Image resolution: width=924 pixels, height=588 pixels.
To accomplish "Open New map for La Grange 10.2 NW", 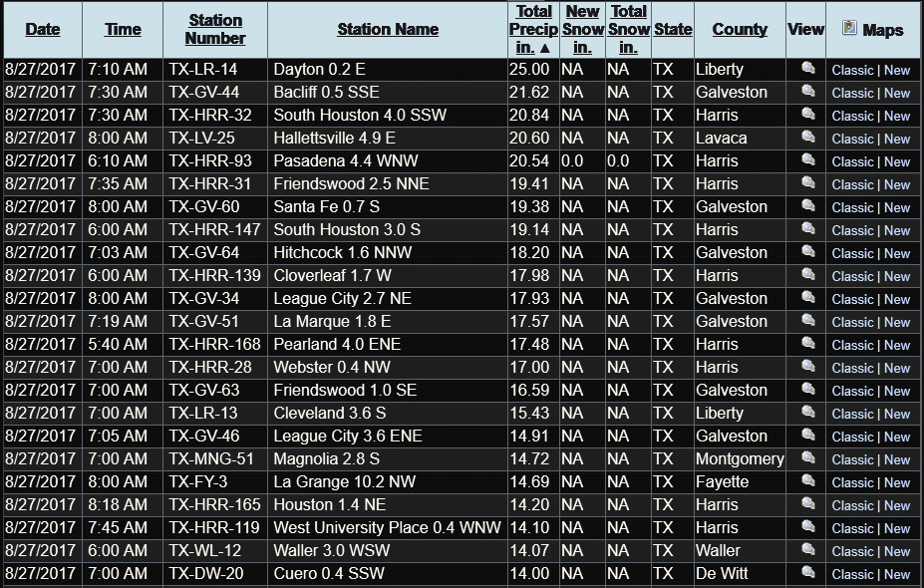I will [x=897, y=483].
